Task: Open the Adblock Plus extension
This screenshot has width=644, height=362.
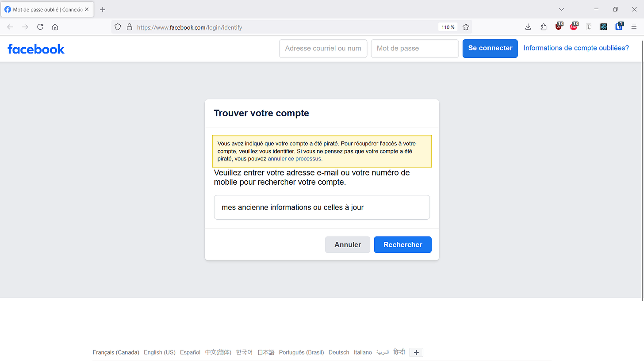Action: click(574, 27)
